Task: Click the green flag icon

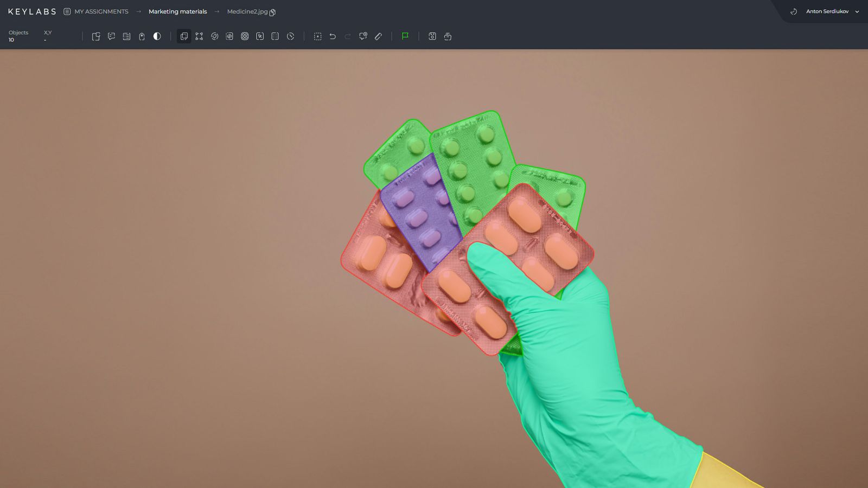Action: [x=405, y=36]
